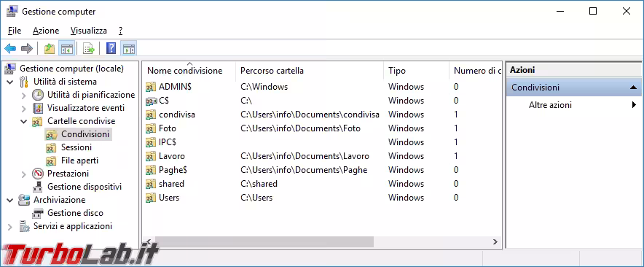The width and height of the screenshot is (644, 267).
Task: Collapse the Cartelle condivise node
Action: coord(24,121)
